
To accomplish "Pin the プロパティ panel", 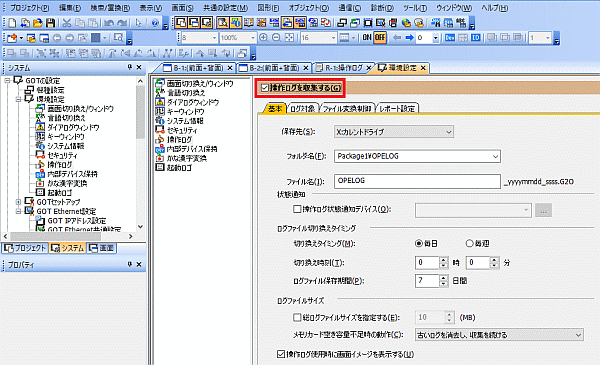I will pyautogui.click(x=130, y=264).
